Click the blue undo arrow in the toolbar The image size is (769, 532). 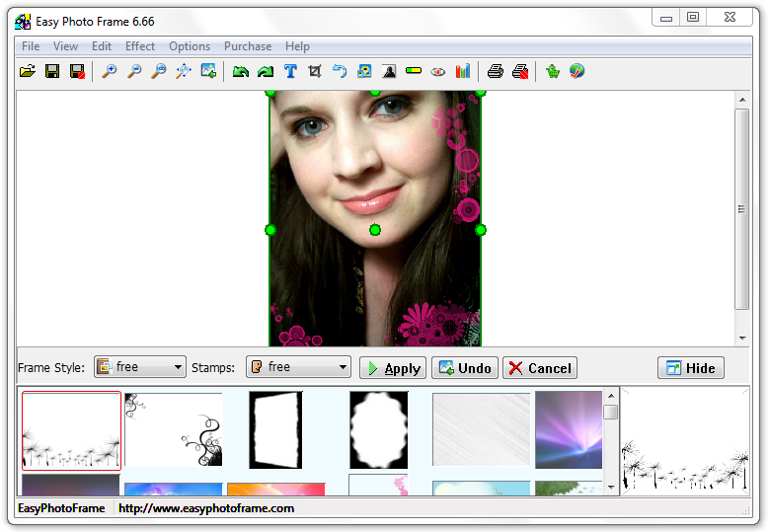click(340, 72)
